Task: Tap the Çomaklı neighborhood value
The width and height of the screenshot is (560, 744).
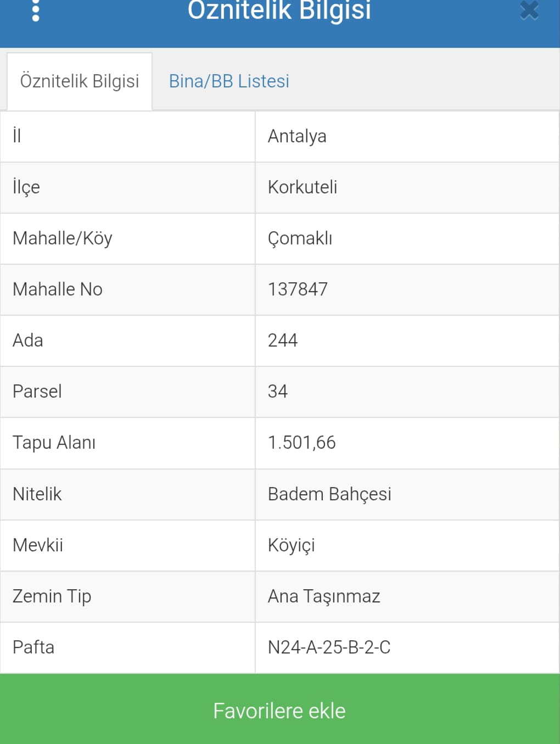Action: 300,238
